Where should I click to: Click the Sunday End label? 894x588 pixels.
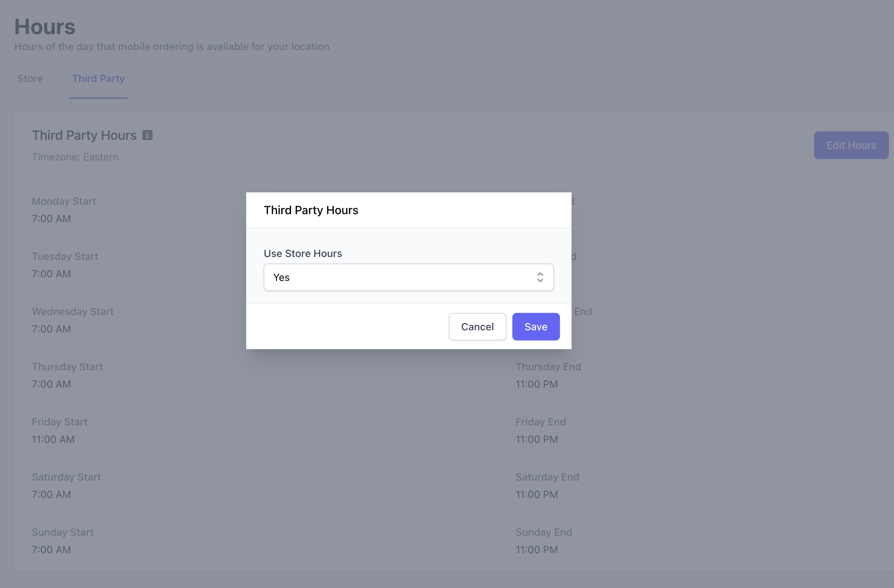(544, 532)
